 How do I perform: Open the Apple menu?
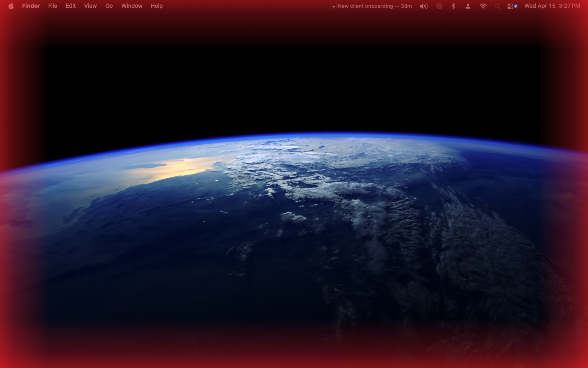coord(11,6)
